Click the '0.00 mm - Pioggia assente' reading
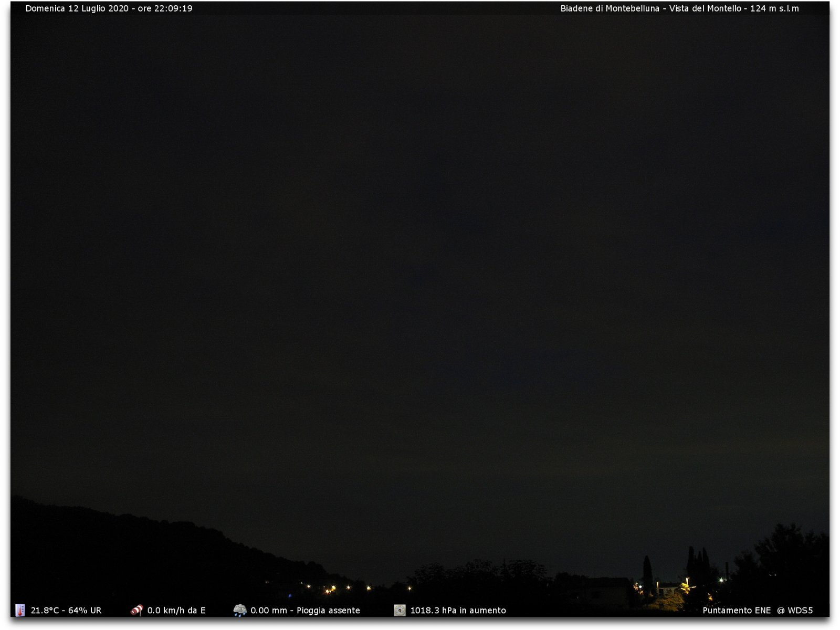This screenshot has width=840, height=630. pos(305,611)
